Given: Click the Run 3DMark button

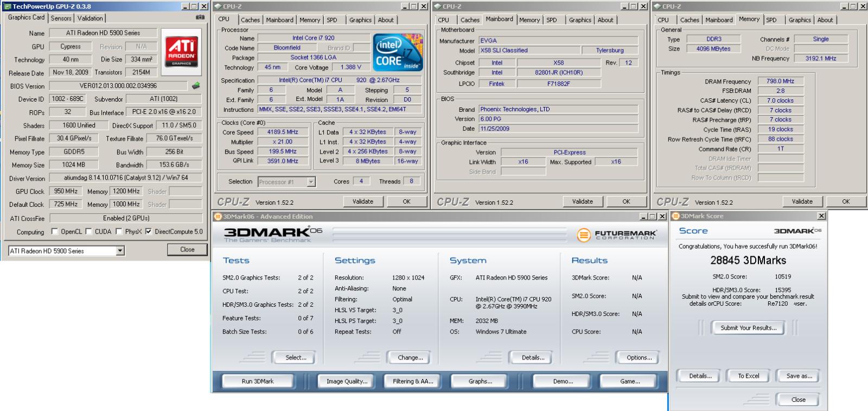Looking at the screenshot, I should click(258, 381).
